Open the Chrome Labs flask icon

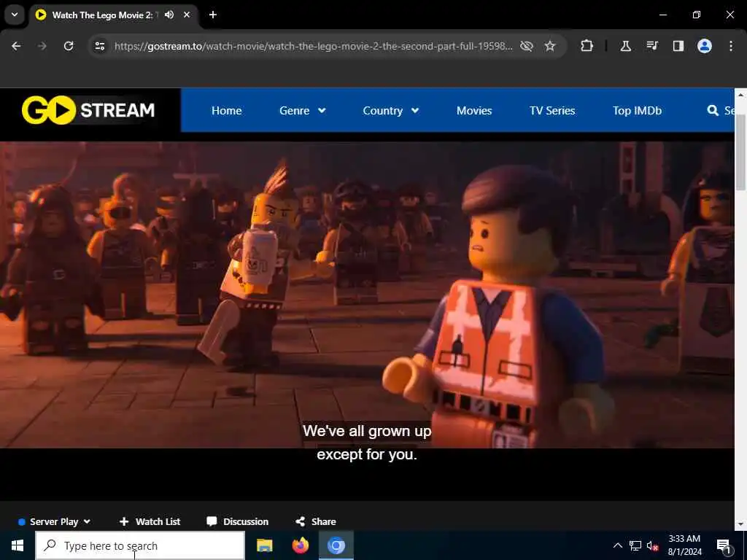tap(625, 46)
